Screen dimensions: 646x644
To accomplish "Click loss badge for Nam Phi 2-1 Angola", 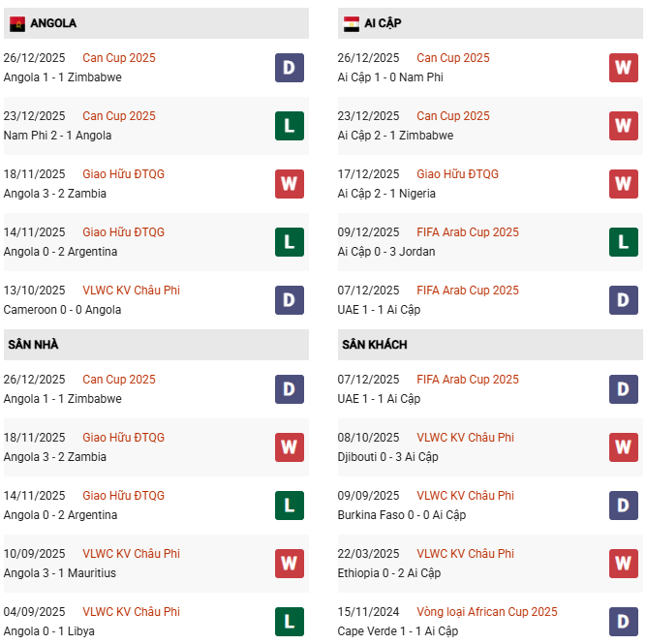I will tap(289, 126).
